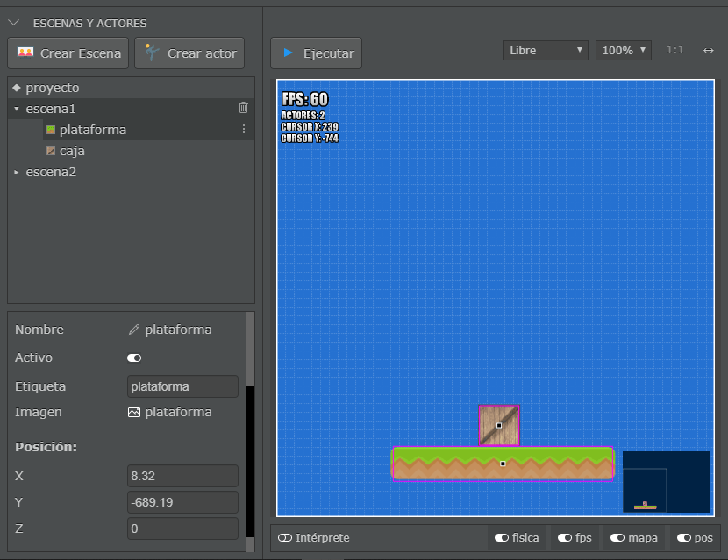
Task: Expand the escena2 tree node
Action: [x=17, y=172]
